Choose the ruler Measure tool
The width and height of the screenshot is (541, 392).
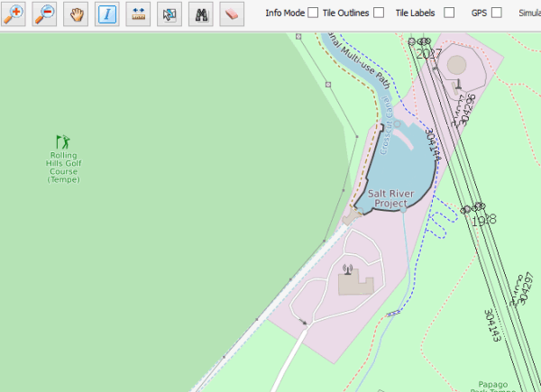(x=138, y=14)
